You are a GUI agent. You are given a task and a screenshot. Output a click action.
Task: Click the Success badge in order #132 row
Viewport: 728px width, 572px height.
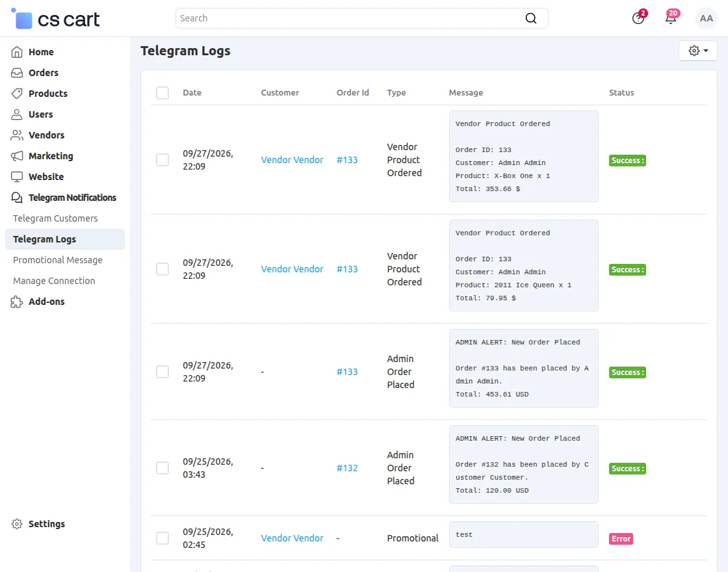(627, 469)
